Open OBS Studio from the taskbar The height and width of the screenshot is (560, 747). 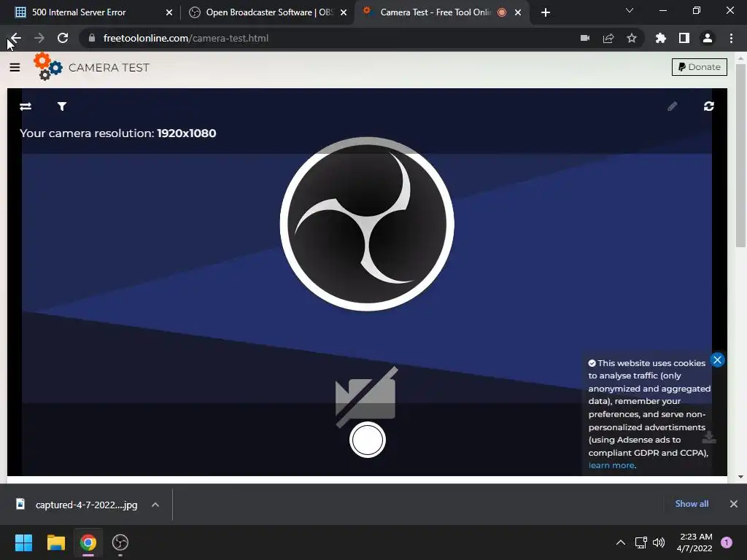(120, 542)
